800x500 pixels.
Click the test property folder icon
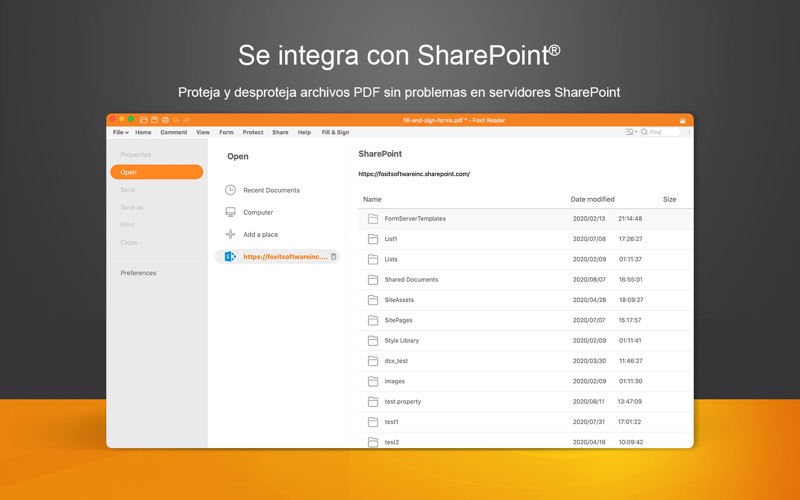(373, 402)
